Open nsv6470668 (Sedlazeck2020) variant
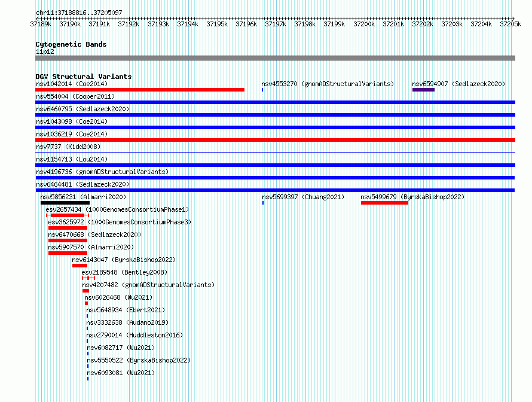This screenshot has width=532, height=402. (x=94, y=234)
